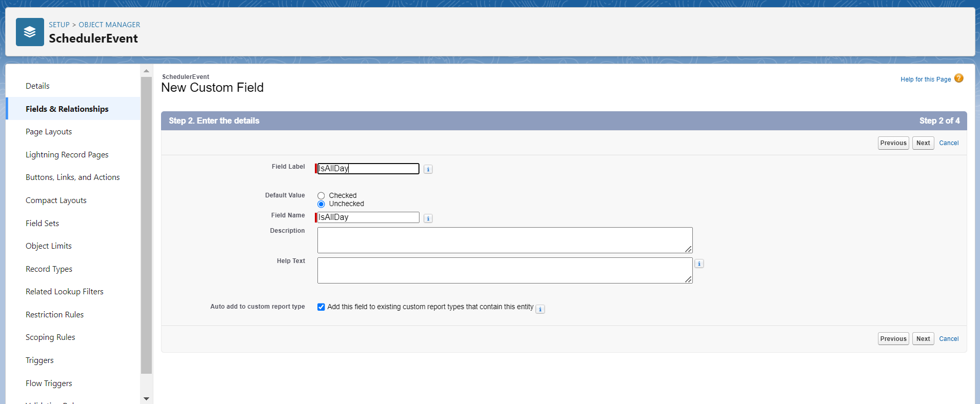
Task: Click into the Description text area
Action: point(504,240)
